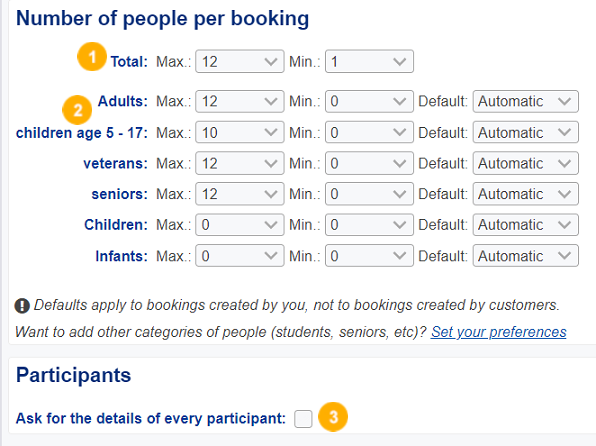
Task: Expand Adults Max dropdown
Action: [x=239, y=101]
